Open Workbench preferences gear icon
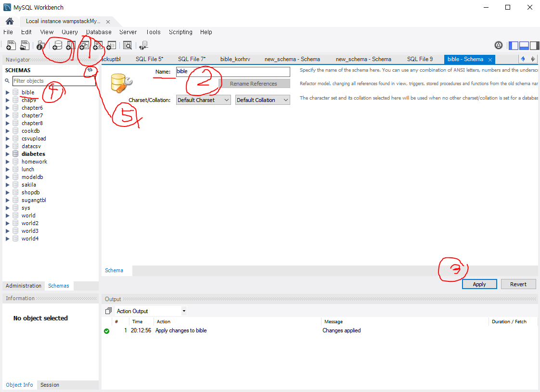The height and width of the screenshot is (392, 540). point(498,45)
